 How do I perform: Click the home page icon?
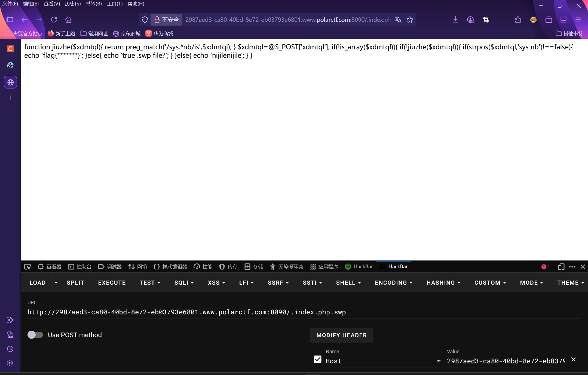(x=68, y=20)
